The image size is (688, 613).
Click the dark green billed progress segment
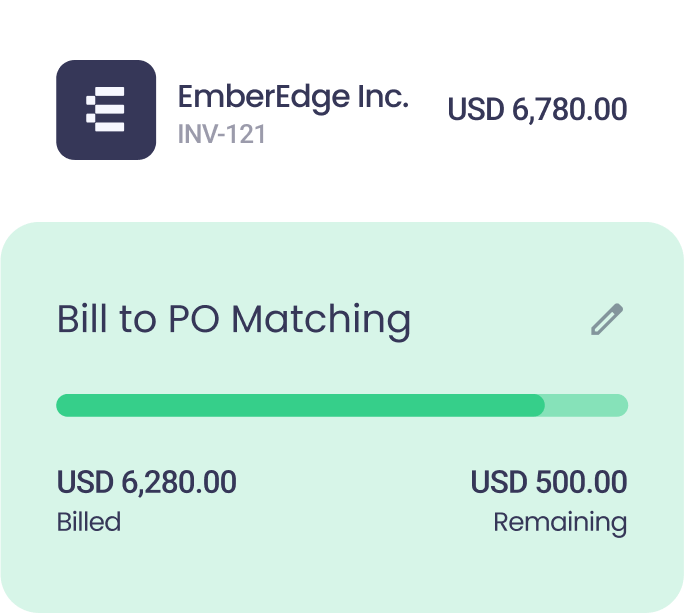click(300, 405)
